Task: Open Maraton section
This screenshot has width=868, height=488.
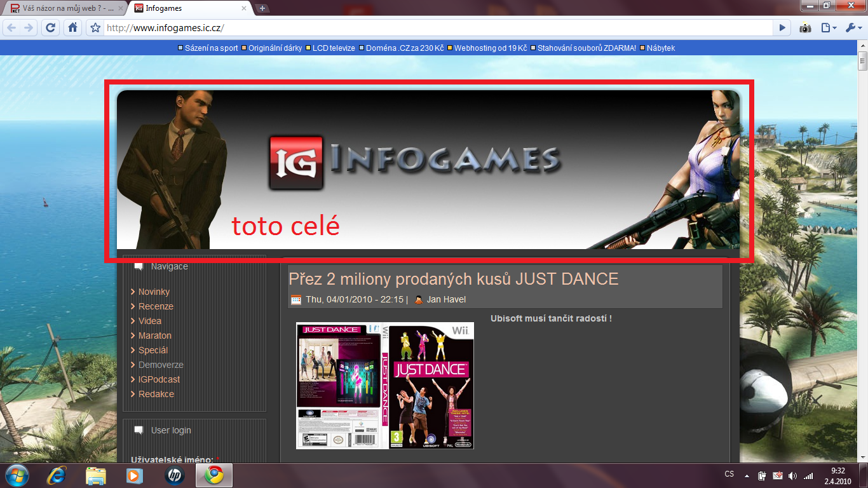Action: click(155, 335)
